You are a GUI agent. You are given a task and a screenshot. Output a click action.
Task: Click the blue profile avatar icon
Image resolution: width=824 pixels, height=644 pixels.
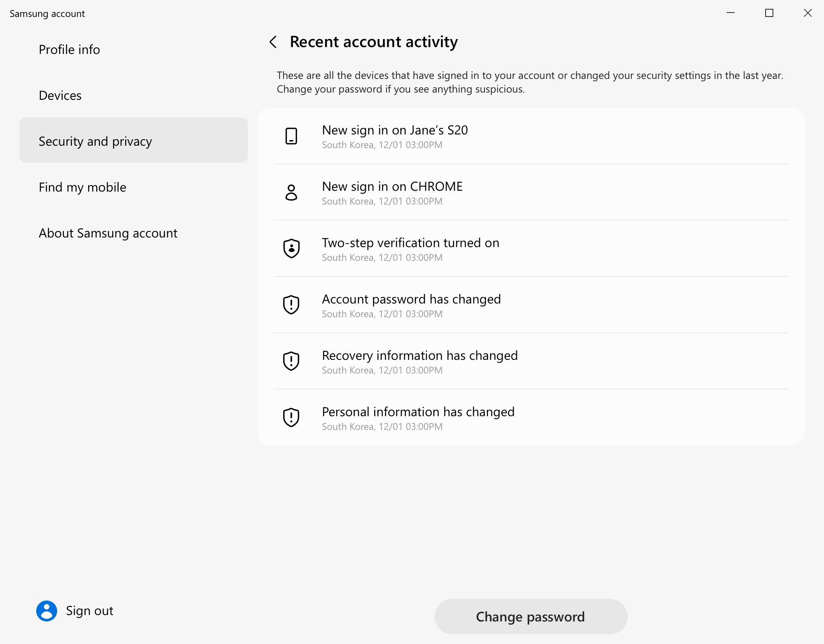[47, 611]
